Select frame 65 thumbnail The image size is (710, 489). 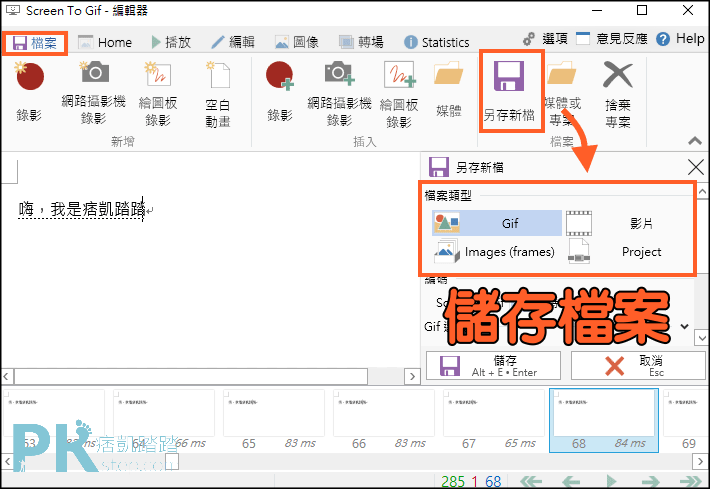coord(274,420)
